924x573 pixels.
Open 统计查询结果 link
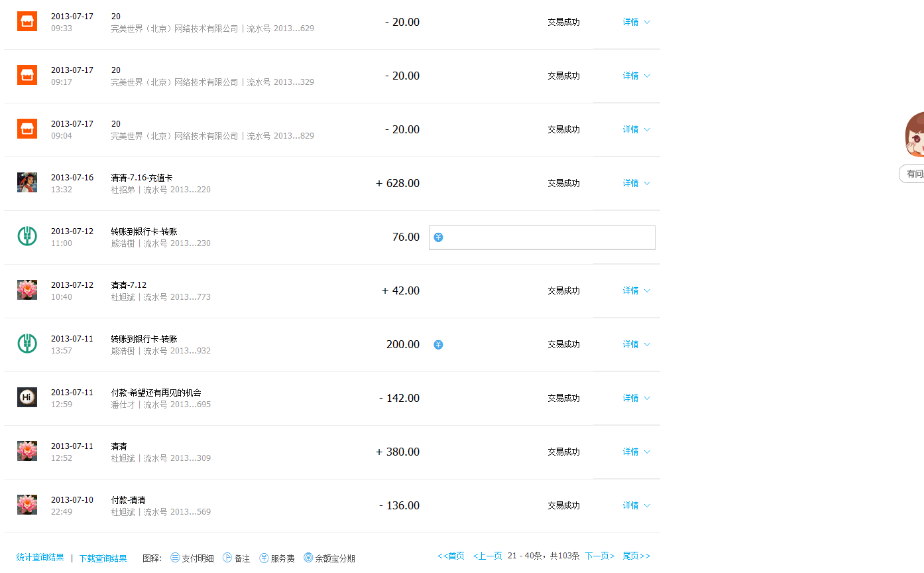[x=40, y=558]
